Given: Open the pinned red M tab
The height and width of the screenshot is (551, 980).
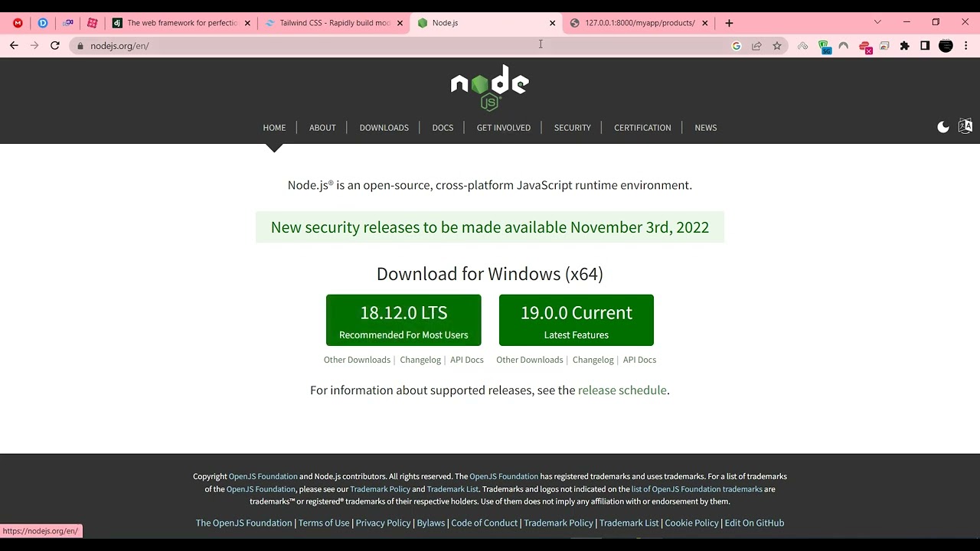Looking at the screenshot, I should [18, 23].
